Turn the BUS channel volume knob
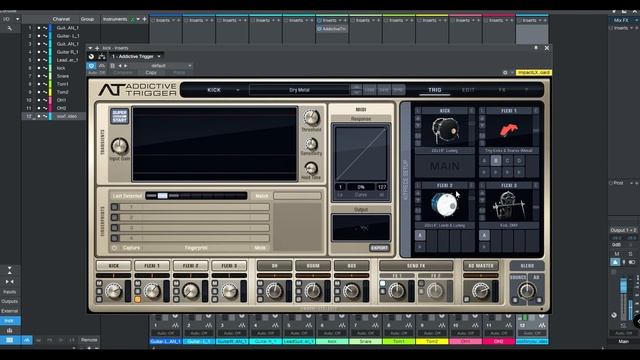 click(351, 291)
